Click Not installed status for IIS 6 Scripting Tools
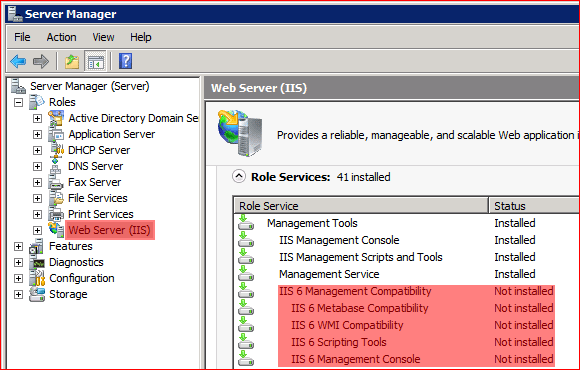Image resolution: width=580 pixels, height=370 pixels. pos(524,342)
